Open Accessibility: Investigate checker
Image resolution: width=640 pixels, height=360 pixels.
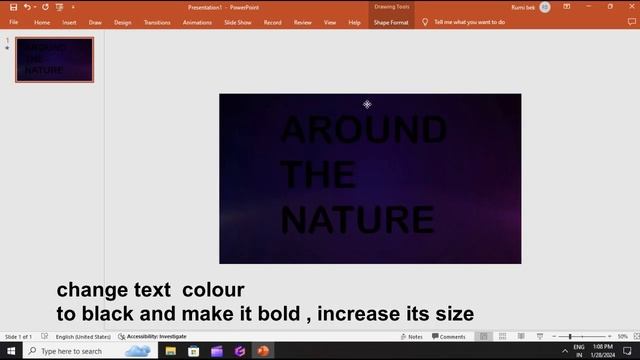152,336
